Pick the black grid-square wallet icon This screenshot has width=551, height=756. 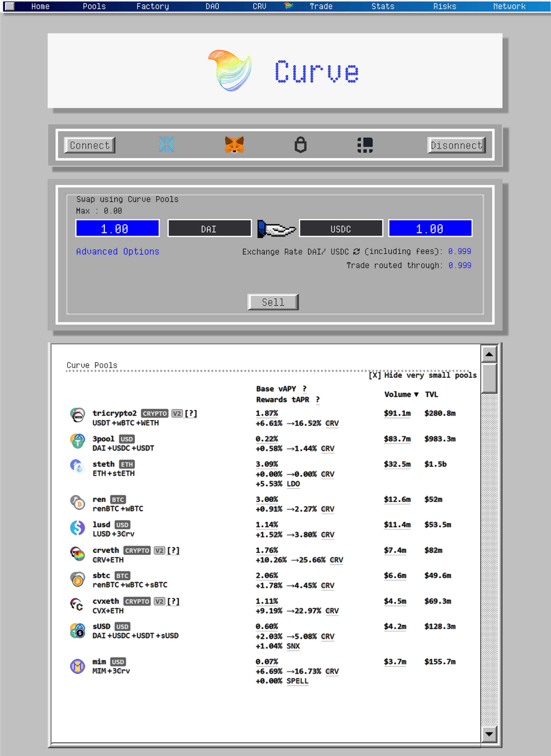point(365,145)
